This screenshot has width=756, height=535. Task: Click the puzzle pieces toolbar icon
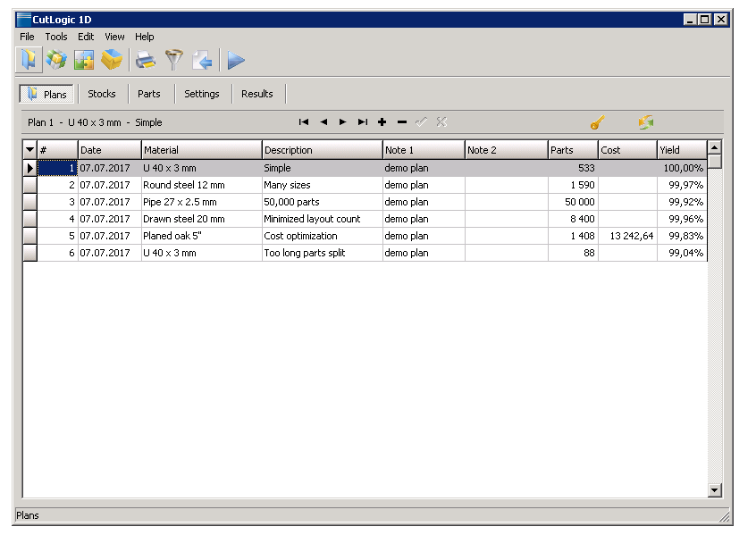[84, 60]
